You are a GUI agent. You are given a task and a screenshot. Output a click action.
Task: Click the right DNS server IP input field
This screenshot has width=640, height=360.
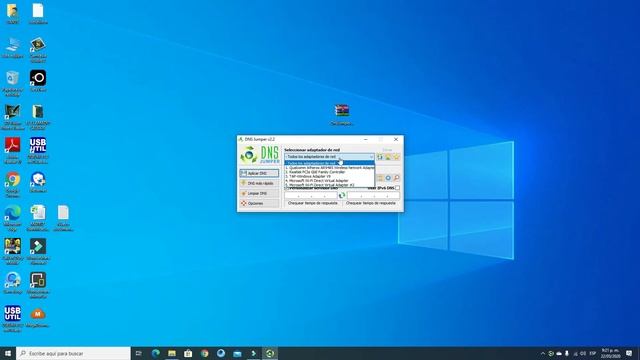pyautogui.click(x=373, y=196)
